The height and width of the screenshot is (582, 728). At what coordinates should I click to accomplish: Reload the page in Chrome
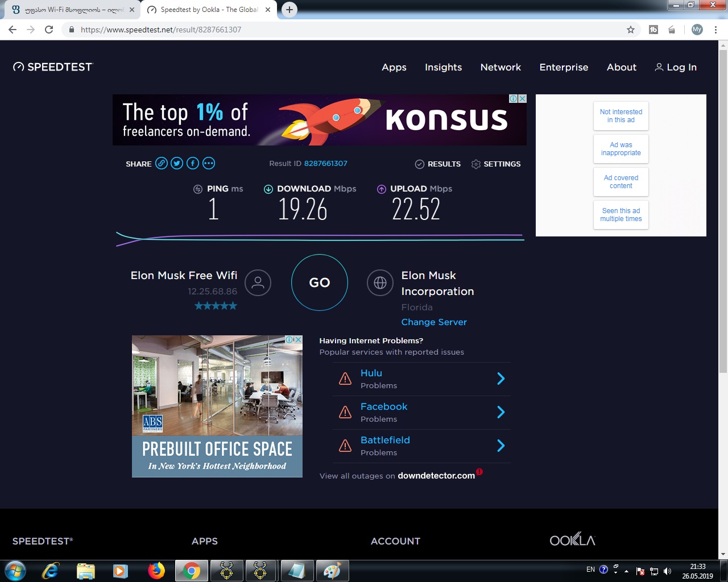49,30
